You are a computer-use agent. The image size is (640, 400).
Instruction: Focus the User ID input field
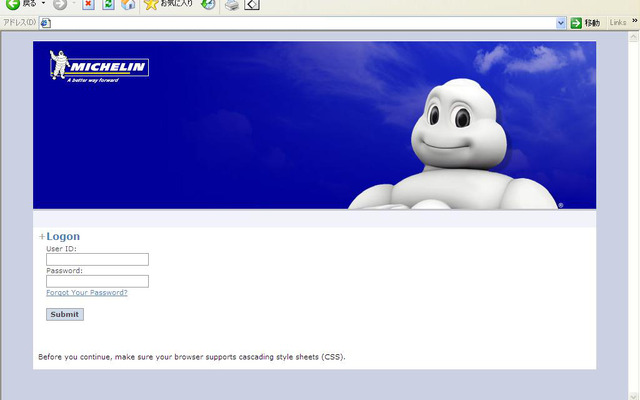(x=97, y=259)
